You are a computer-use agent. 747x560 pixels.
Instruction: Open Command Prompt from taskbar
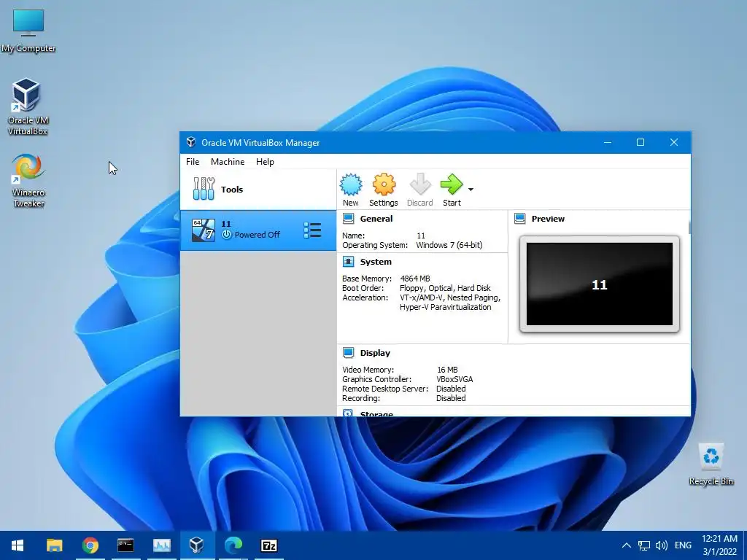[x=125, y=545]
